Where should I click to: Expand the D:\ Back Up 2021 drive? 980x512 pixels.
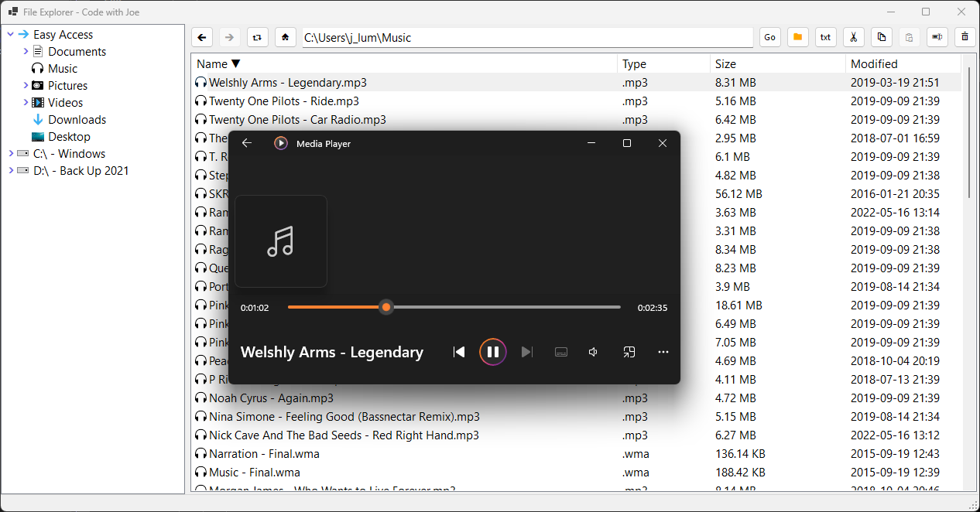(11, 170)
